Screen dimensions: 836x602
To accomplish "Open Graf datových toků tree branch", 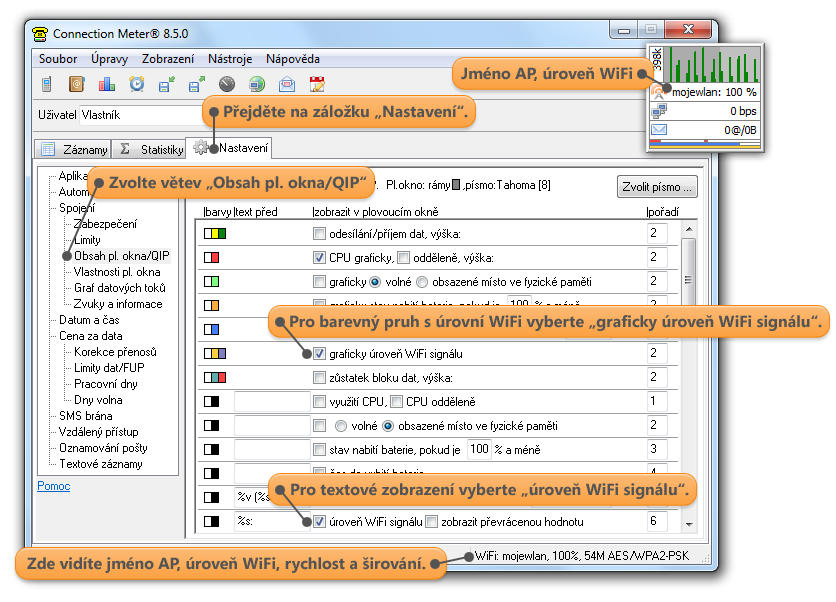I will tap(120, 288).
